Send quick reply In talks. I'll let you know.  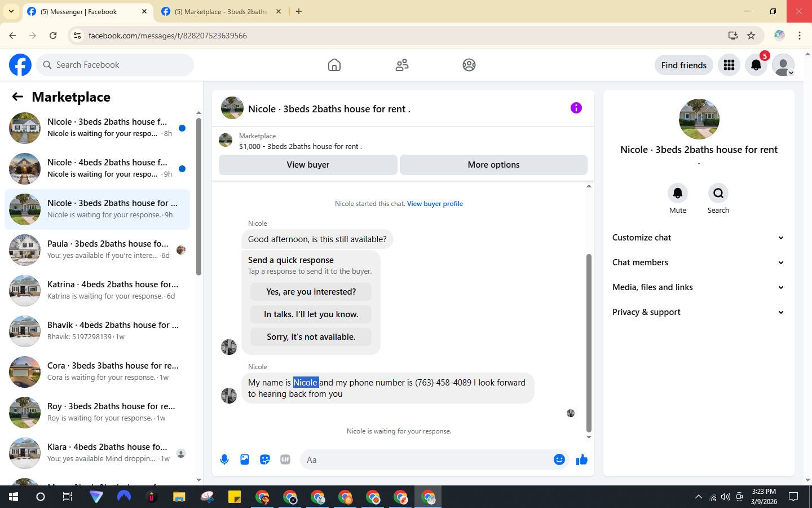[311, 314]
